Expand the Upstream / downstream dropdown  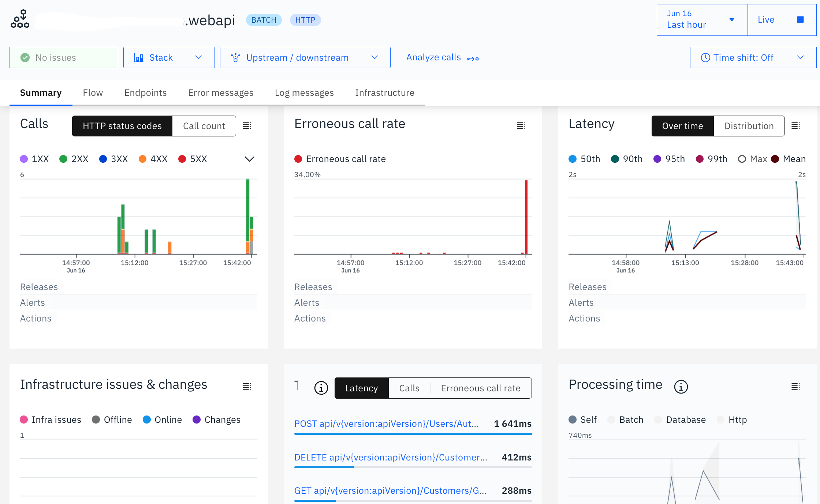tap(305, 57)
